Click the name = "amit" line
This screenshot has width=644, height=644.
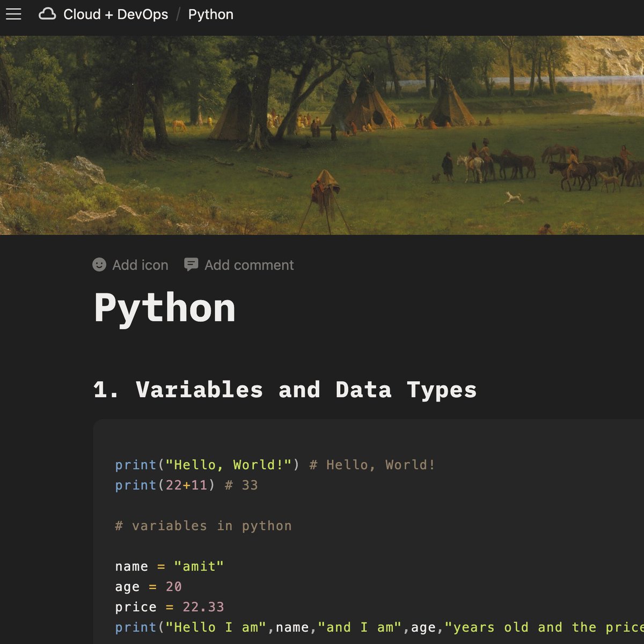[170, 567]
